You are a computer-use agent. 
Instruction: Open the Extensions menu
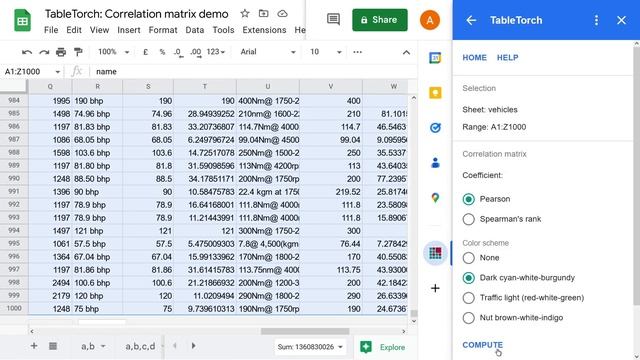point(264,30)
